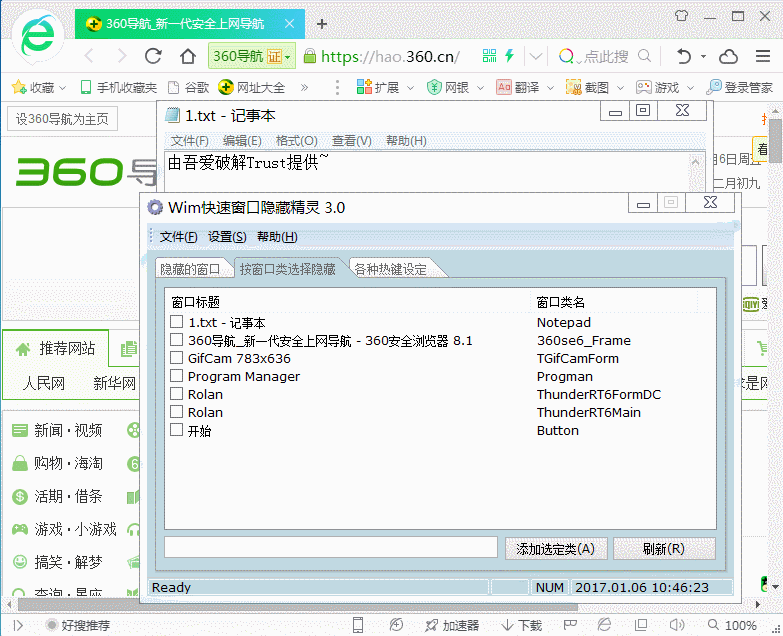This screenshot has width=783, height=636.
Task: Check the Rolan ThunderRT6Main checkbox
Action: pos(176,411)
